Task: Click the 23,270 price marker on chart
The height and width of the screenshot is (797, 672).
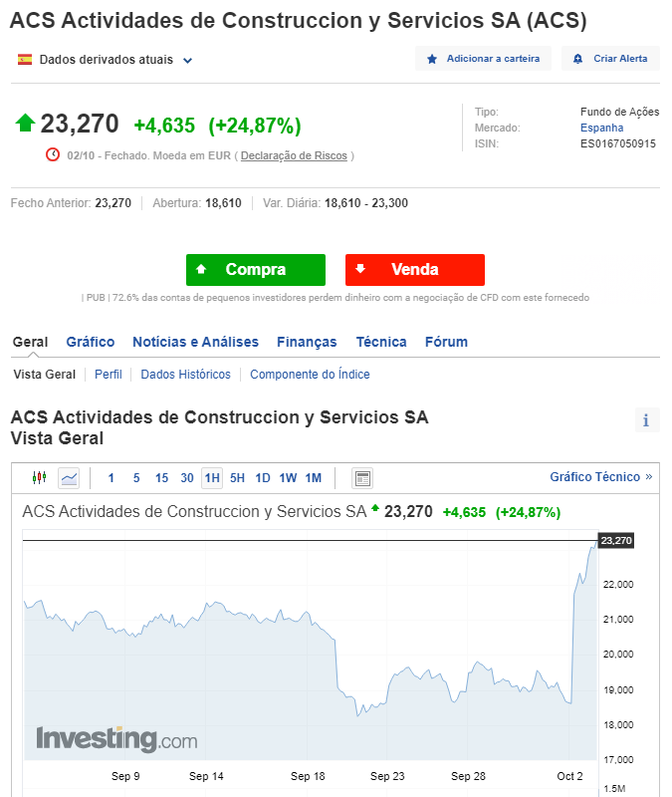Action: (616, 540)
